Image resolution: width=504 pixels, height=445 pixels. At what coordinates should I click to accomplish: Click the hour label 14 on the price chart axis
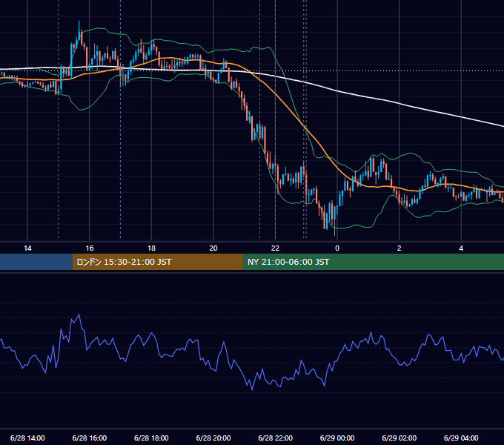[x=27, y=248]
